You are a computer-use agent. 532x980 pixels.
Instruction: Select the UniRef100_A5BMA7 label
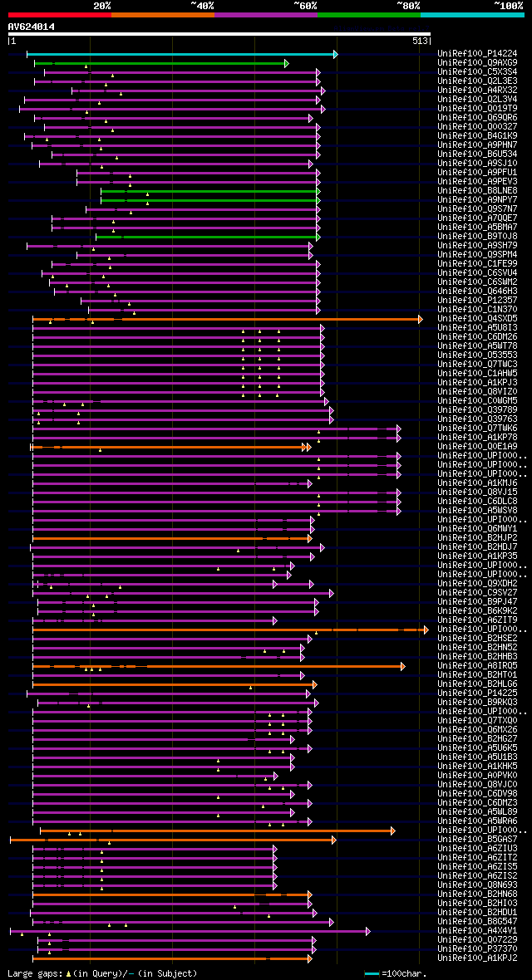click(x=477, y=228)
